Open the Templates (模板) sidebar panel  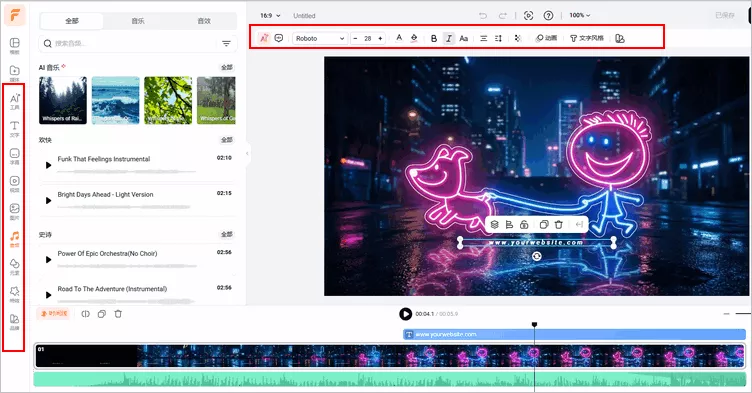[14, 46]
